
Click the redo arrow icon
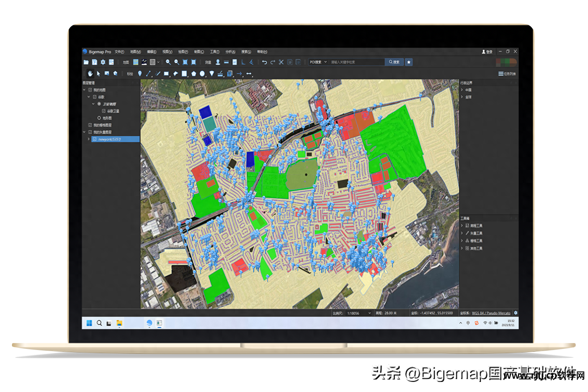point(273,62)
